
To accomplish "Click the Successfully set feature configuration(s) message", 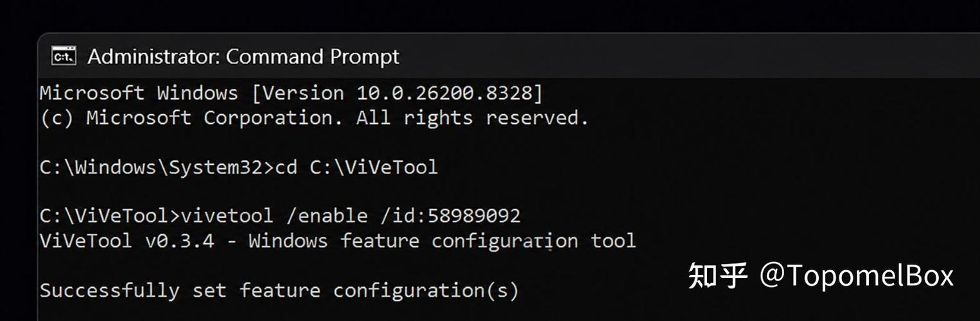I will tap(279, 291).
